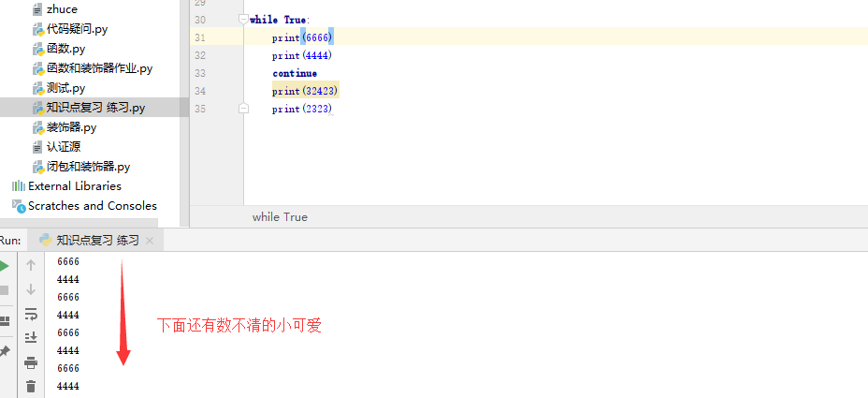Image resolution: width=868 pixels, height=398 pixels.
Task: Open the zhuce file
Action: (x=62, y=8)
